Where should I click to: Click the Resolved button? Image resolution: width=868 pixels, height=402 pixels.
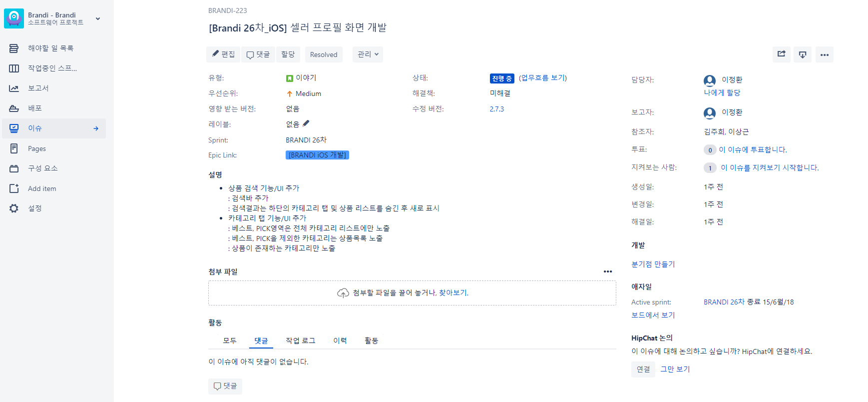[x=323, y=54]
